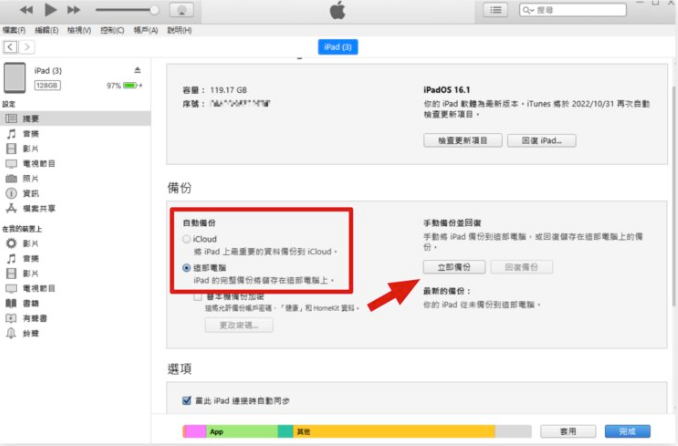Viewport: 678px width, 446px height.
Task: Open the 說明(H) menu
Action: [x=179, y=30]
